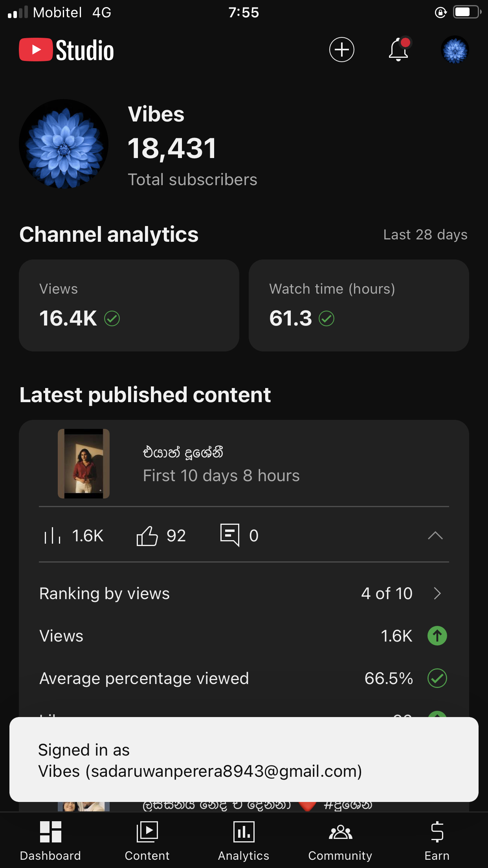The width and height of the screenshot is (488, 868).
Task: Tap the create plus icon
Action: pyautogui.click(x=341, y=50)
